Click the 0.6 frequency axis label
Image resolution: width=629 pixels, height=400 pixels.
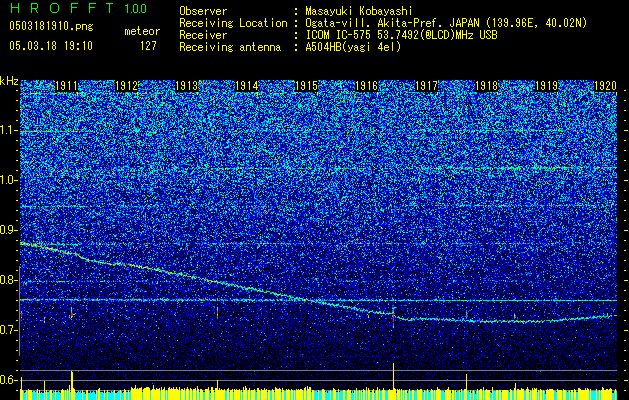click(9, 380)
